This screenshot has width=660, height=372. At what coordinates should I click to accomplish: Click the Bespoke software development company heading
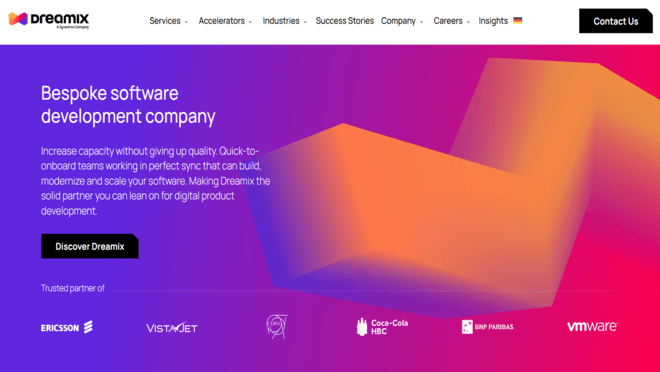[128, 105]
